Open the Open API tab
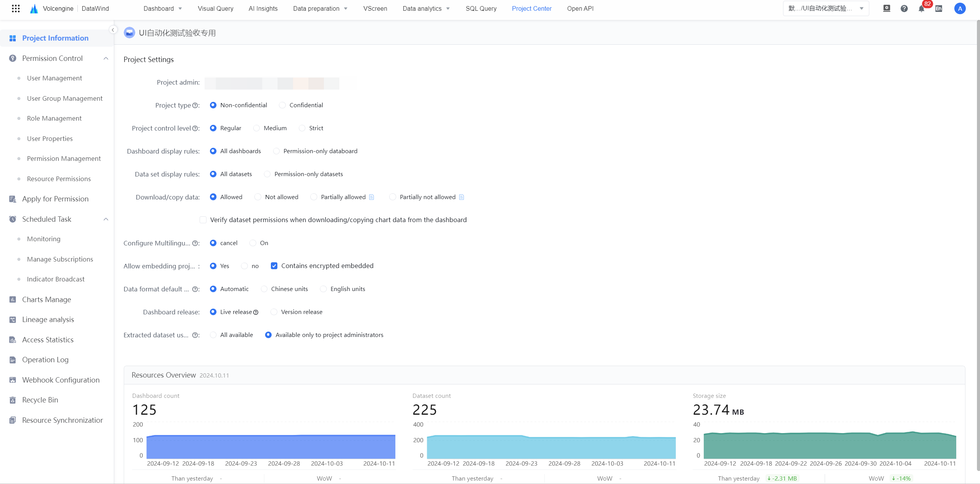This screenshot has width=980, height=484. (580, 8)
